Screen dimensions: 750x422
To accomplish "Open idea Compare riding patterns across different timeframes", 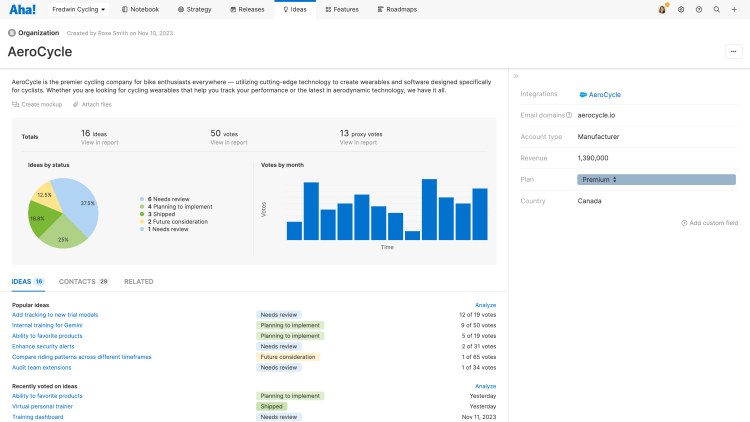I will 82,357.
